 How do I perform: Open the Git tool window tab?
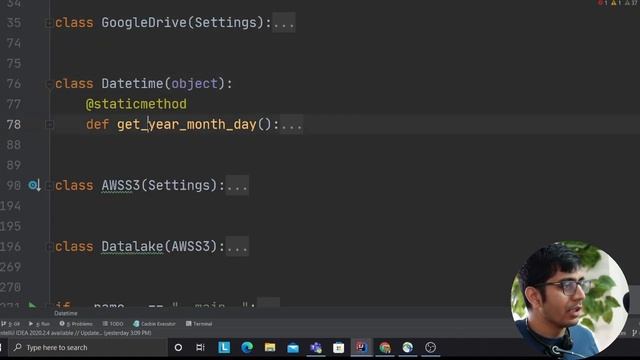point(10,324)
